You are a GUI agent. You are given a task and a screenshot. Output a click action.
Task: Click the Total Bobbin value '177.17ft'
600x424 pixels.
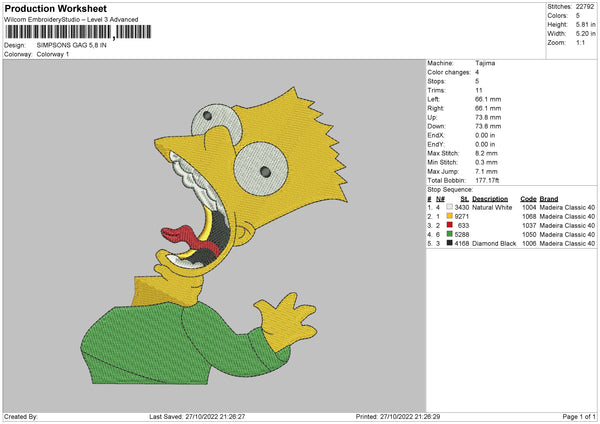(487, 180)
